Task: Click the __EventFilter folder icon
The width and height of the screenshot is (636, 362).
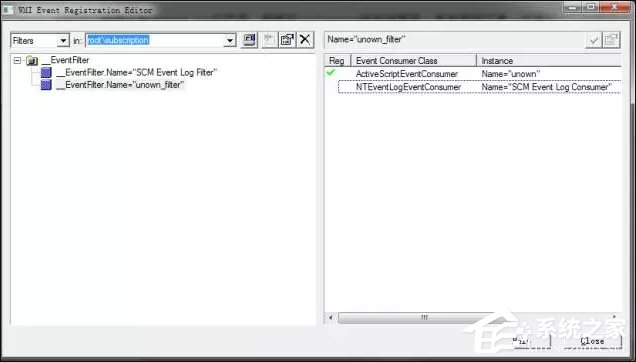Action: click(32, 61)
